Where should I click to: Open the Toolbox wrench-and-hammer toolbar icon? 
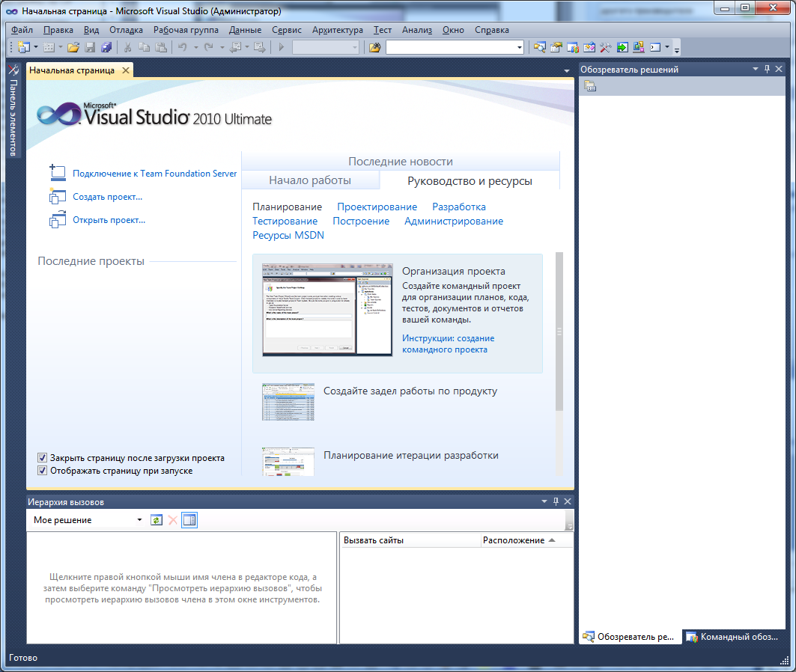point(605,47)
